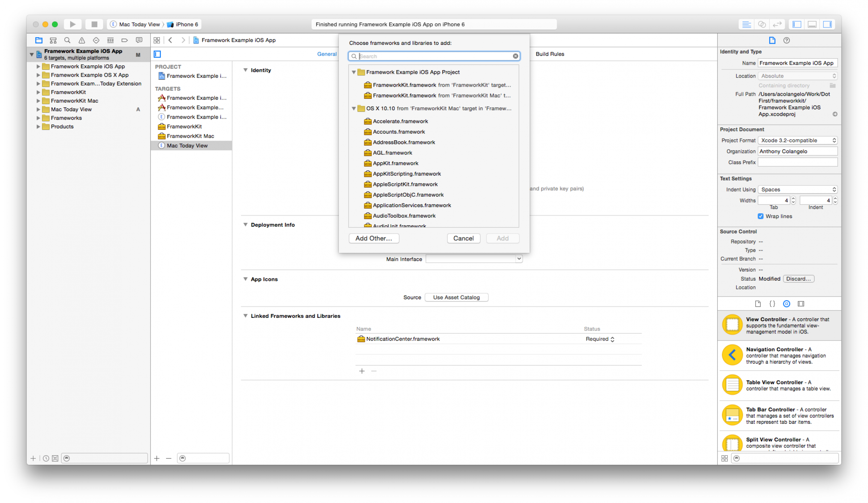Click the Discard… source control button
This screenshot has width=868, height=503.
(x=799, y=279)
